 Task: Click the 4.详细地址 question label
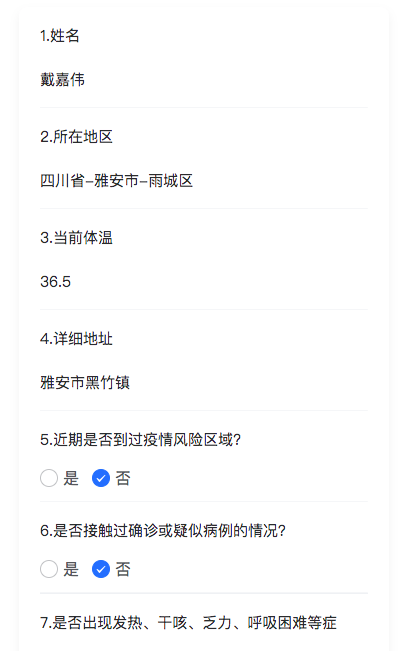(76, 339)
